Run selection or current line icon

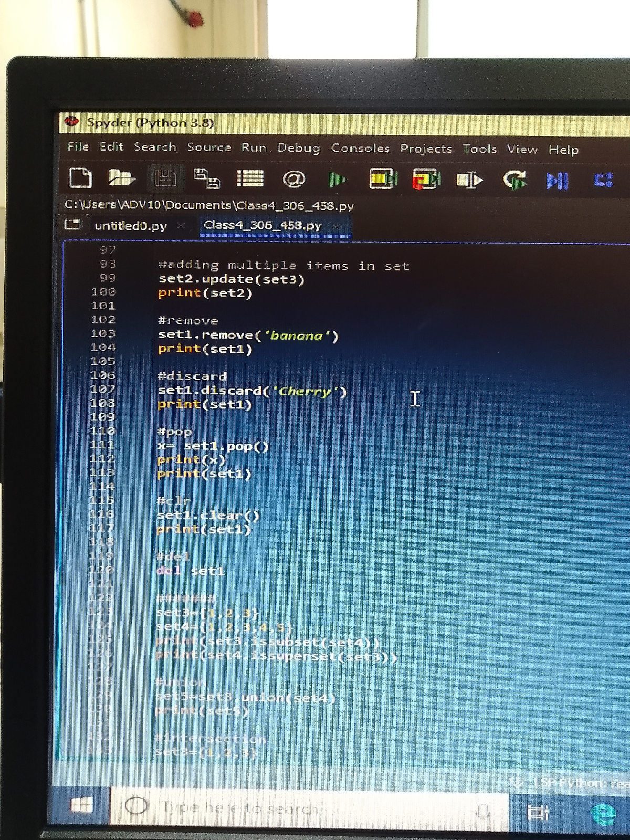click(x=469, y=180)
